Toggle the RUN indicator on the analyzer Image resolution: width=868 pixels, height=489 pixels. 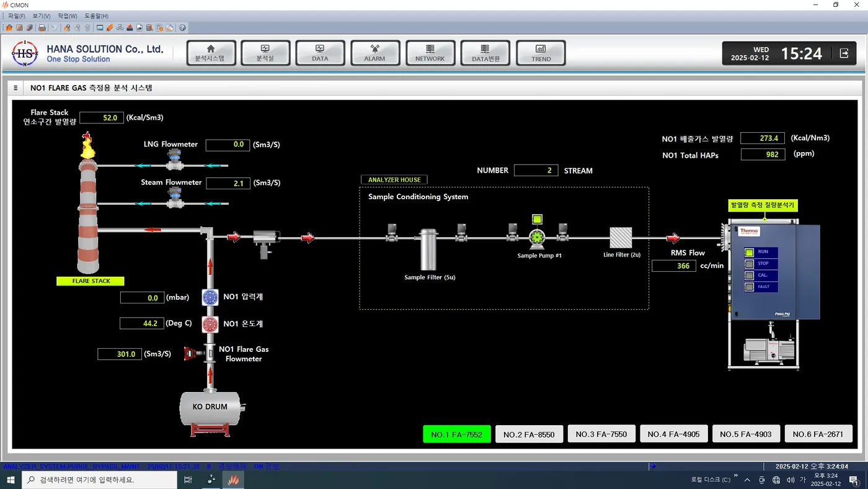(x=750, y=252)
